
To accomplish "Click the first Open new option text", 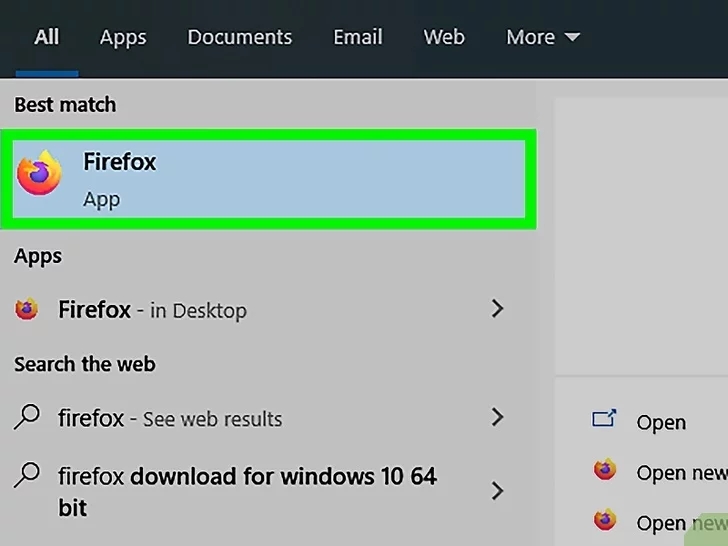I will point(682,473).
